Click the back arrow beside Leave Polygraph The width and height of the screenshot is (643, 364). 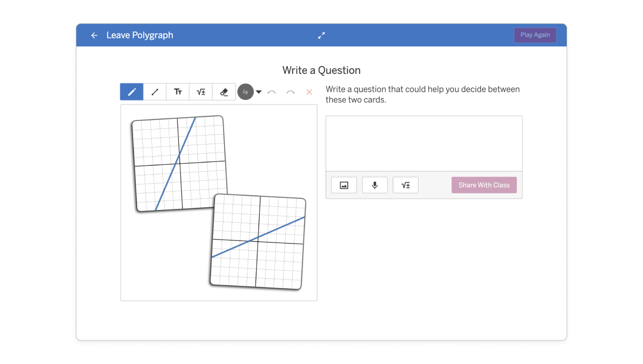[94, 35]
